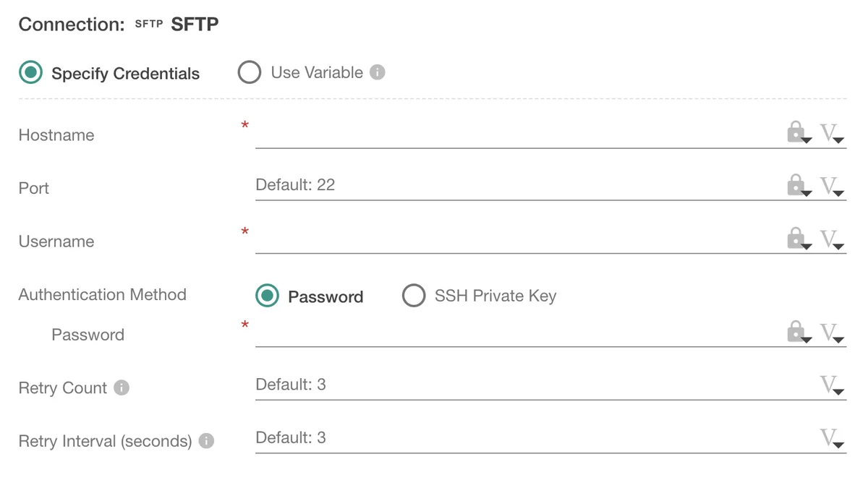The height and width of the screenshot is (488, 868).
Task: Click the padlock icon beside the Port field
Action: 796,185
